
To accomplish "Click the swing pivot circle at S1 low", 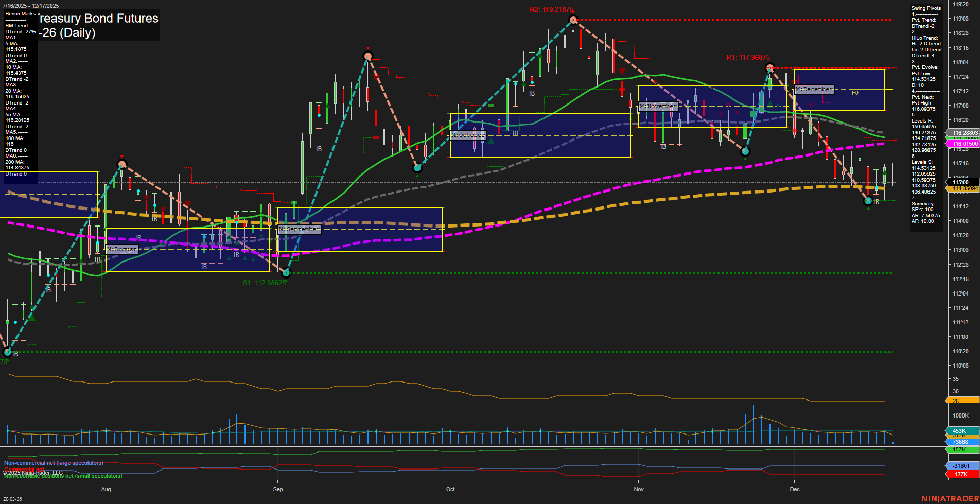I will pos(287,273).
